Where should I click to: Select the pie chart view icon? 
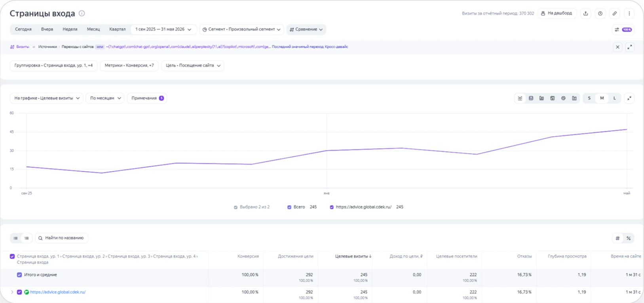tap(563, 98)
